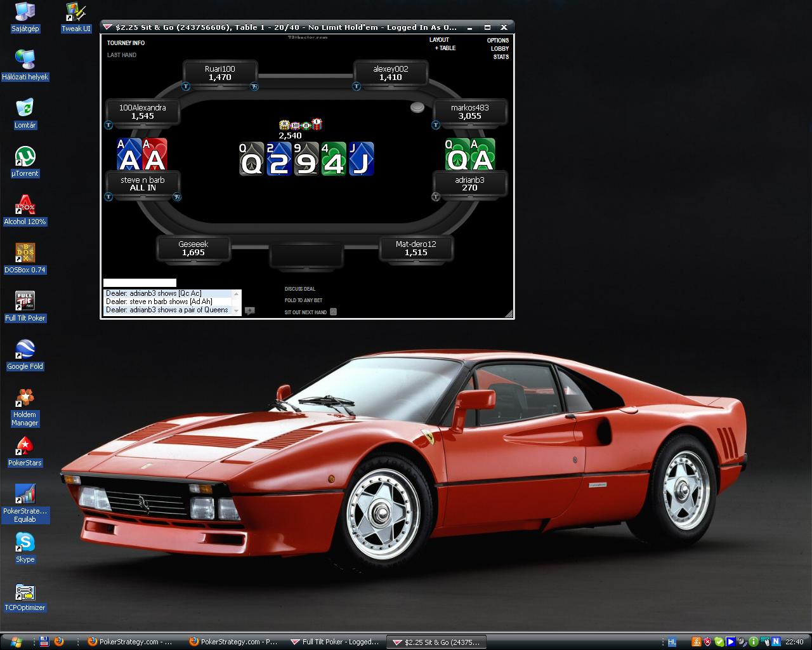
Task: Open the Layout menu
Action: click(439, 40)
